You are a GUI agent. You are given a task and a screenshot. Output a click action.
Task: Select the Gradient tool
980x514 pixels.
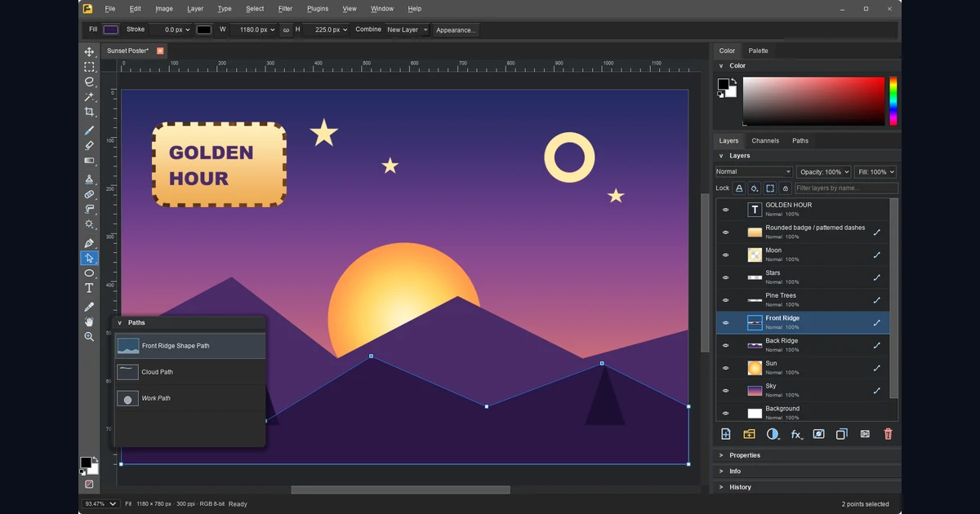tap(89, 161)
